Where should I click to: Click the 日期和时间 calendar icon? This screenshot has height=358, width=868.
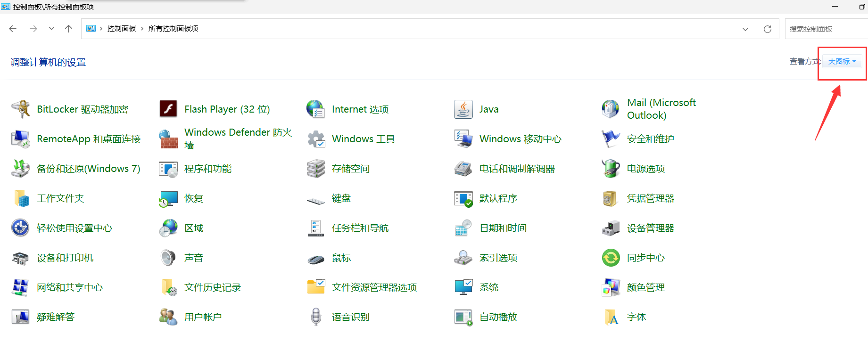[x=463, y=228]
